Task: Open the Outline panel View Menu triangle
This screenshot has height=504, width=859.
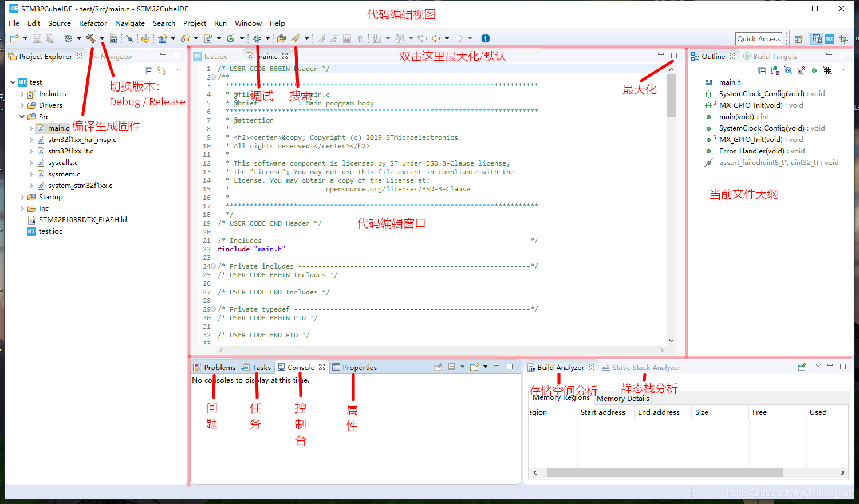Action: point(844,70)
